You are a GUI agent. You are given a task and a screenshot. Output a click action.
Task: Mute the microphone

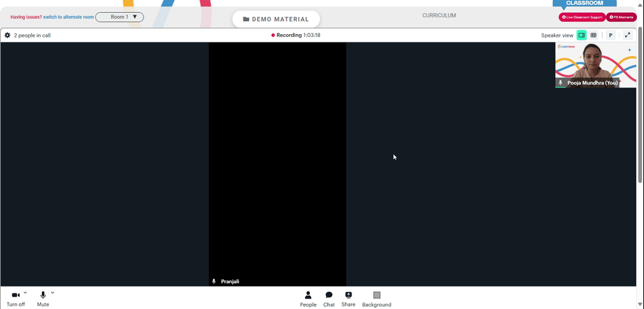[43, 299]
